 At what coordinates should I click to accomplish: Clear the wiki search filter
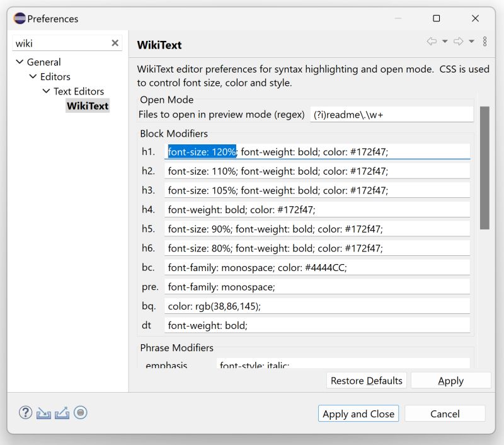click(x=115, y=42)
